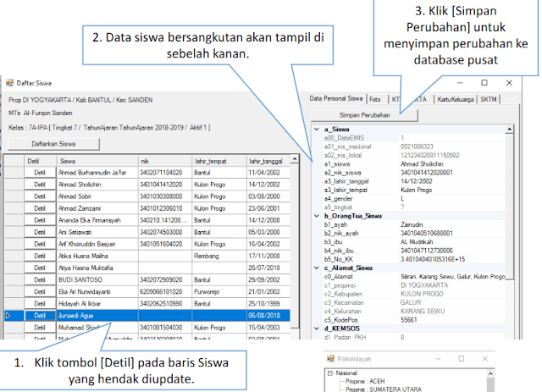The width and height of the screenshot is (542, 392).
Task: Click the name cell Muhamad in the student list
Action: [97, 328]
